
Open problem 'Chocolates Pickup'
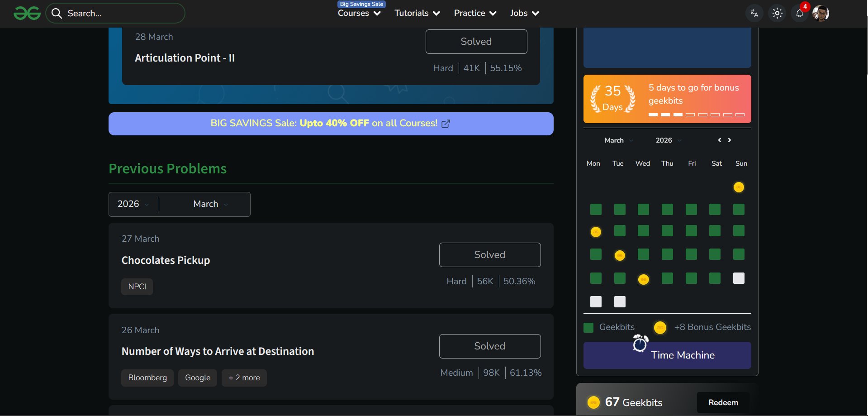(166, 260)
